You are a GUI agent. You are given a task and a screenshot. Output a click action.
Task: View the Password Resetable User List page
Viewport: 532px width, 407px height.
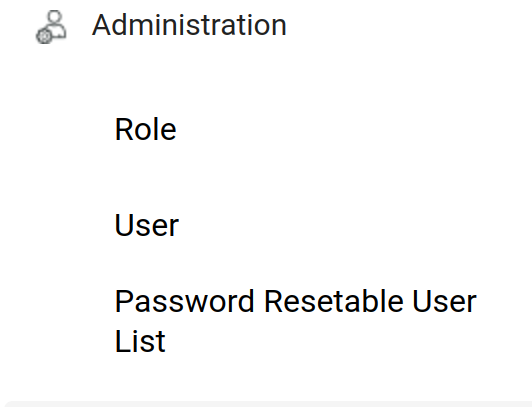(x=296, y=321)
